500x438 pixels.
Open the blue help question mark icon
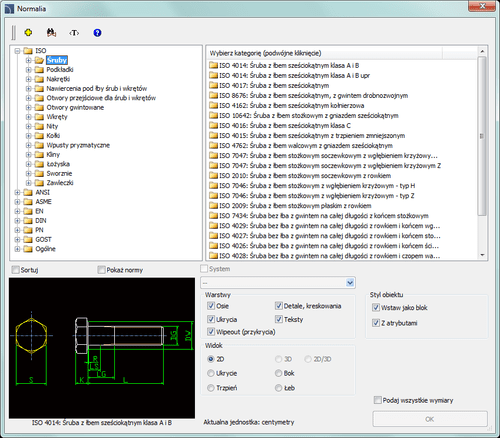pos(97,33)
